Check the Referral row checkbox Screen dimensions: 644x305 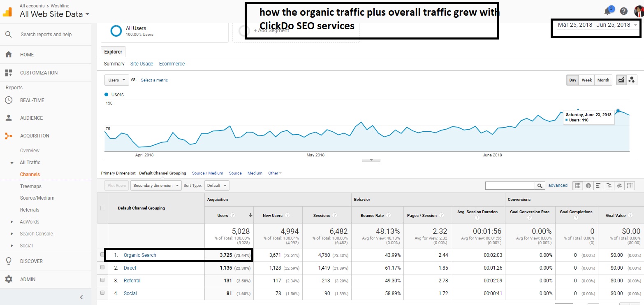click(102, 280)
